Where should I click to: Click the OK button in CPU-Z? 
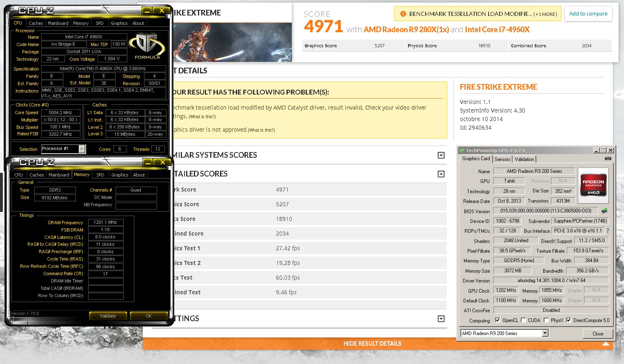[149, 316]
